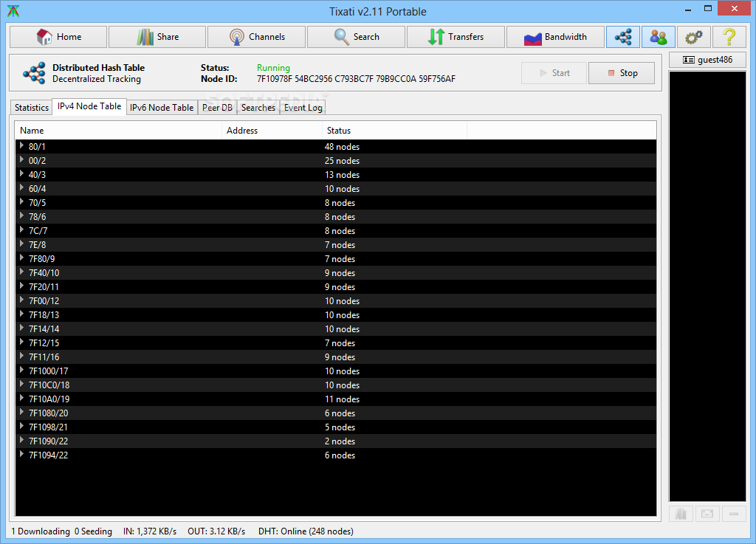Screen dimensions: 756x544
Task: Click the '48 nodes' status cell
Action: [x=342, y=146]
